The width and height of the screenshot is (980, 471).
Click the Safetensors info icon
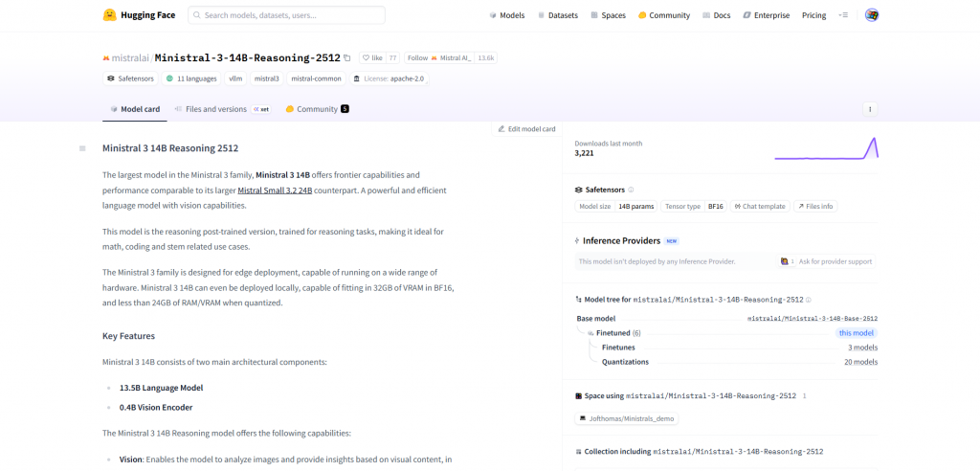(631, 190)
